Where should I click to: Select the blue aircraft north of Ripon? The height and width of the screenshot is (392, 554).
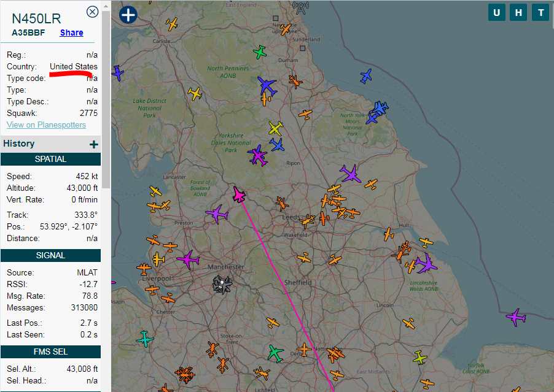coord(276,145)
